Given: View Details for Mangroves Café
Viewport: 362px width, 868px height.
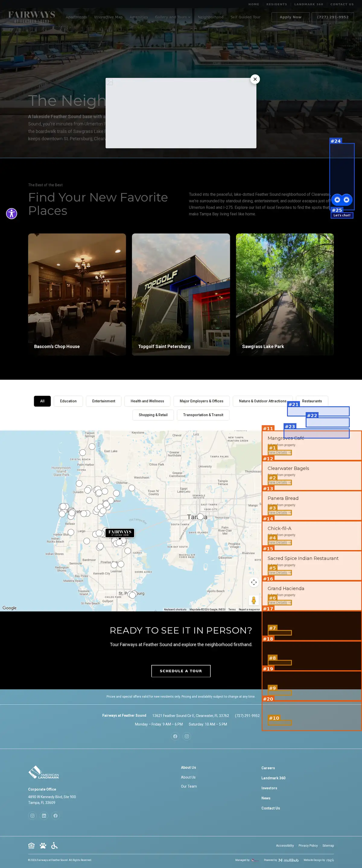Looking at the screenshot, I should [279, 452].
